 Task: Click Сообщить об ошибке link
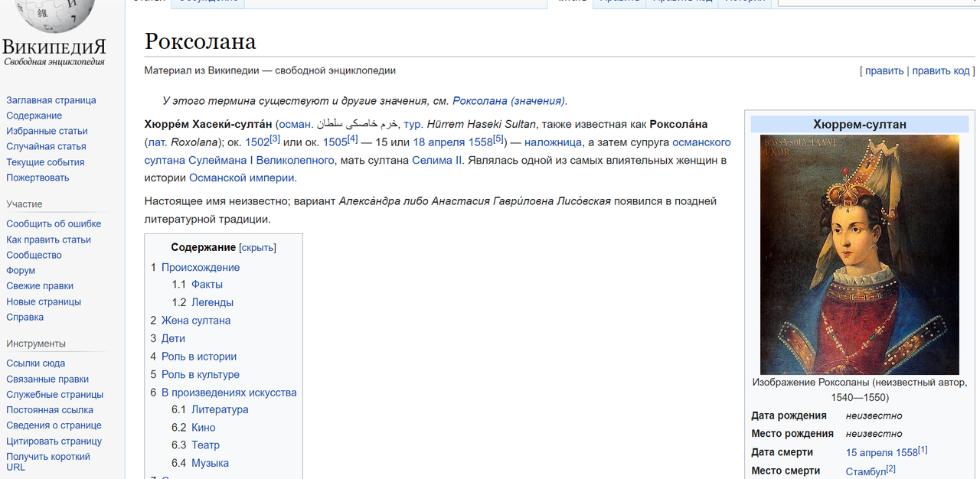point(54,223)
